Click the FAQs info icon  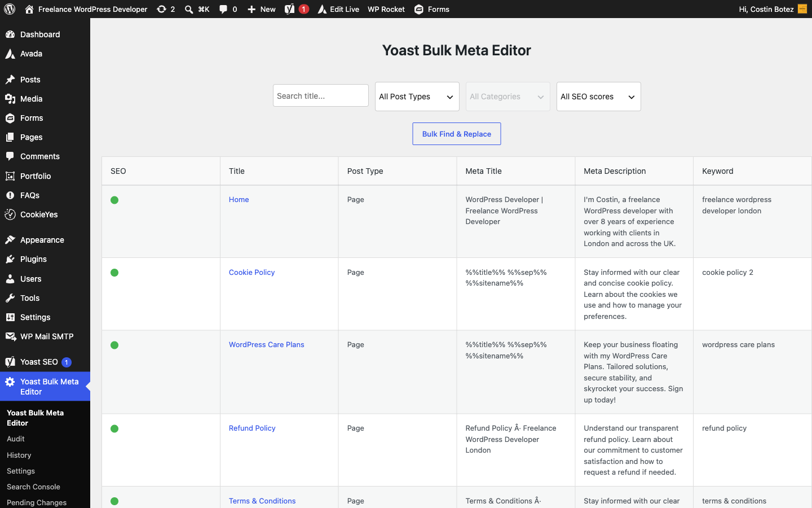[x=10, y=195]
